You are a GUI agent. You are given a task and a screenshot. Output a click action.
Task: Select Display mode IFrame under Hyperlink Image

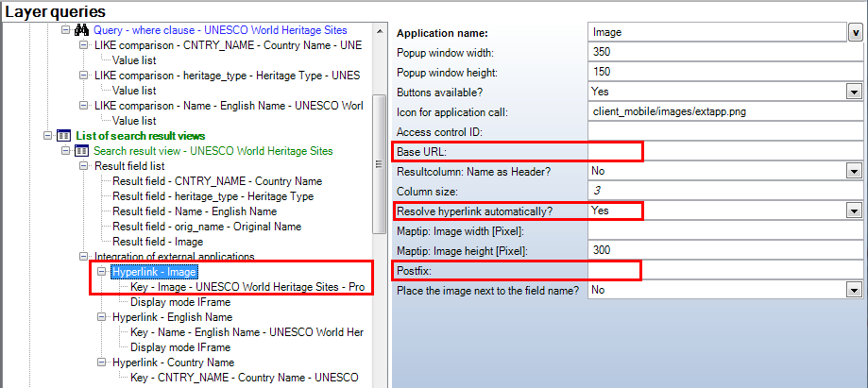(x=180, y=302)
